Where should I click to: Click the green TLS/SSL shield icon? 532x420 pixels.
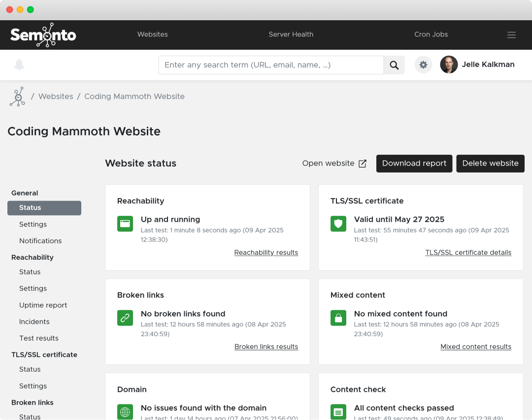(338, 224)
